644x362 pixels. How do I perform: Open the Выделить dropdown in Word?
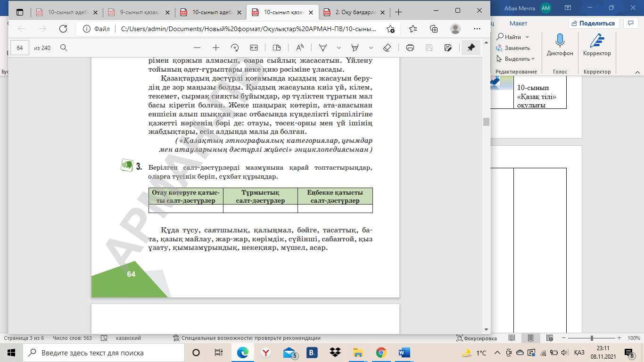[x=516, y=59]
